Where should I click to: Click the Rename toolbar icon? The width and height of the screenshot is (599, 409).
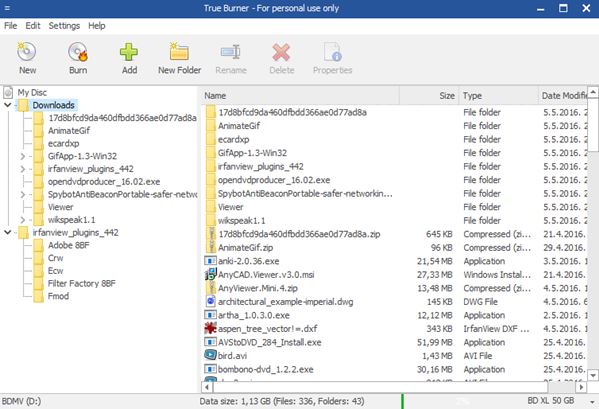coord(230,52)
